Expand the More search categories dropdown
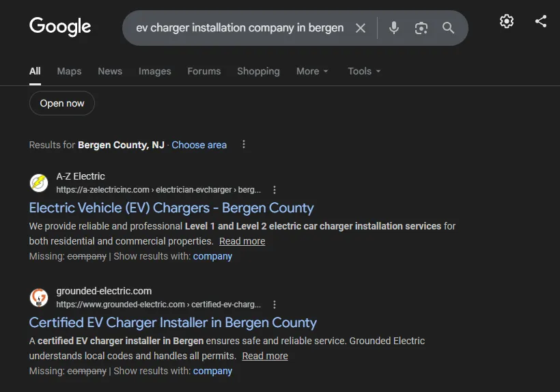 tap(312, 71)
